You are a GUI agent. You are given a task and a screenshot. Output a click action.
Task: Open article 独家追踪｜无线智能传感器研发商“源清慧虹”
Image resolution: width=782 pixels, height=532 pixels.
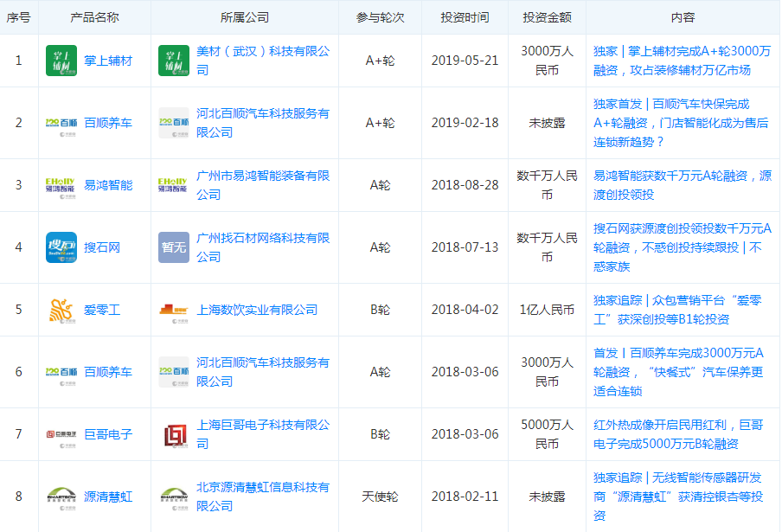[678, 497]
